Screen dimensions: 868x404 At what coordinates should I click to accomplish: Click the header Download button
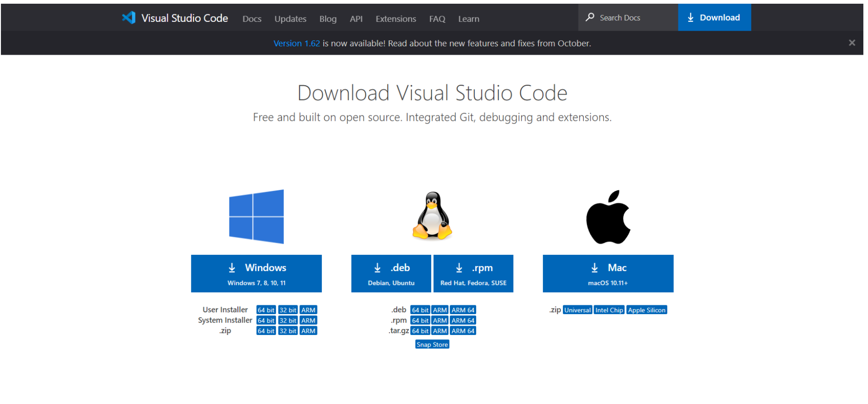pyautogui.click(x=714, y=18)
